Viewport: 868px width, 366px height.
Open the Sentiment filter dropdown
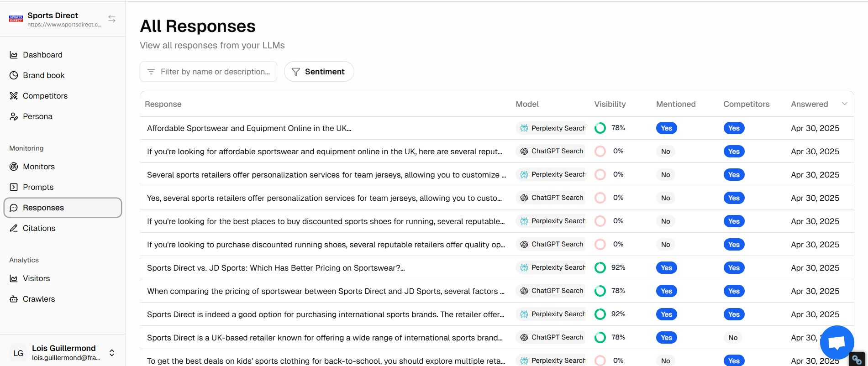click(x=319, y=72)
